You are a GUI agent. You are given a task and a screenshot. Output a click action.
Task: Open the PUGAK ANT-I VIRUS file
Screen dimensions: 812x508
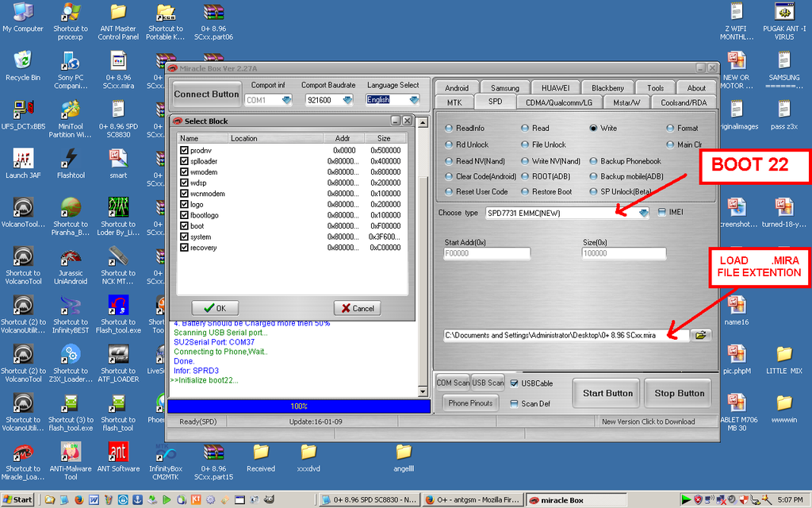coord(784,22)
